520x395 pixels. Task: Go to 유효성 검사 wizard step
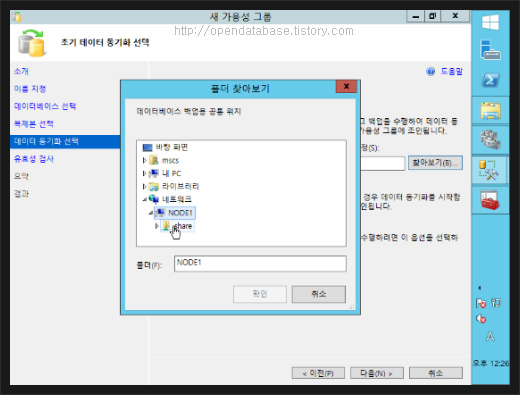click(34, 159)
